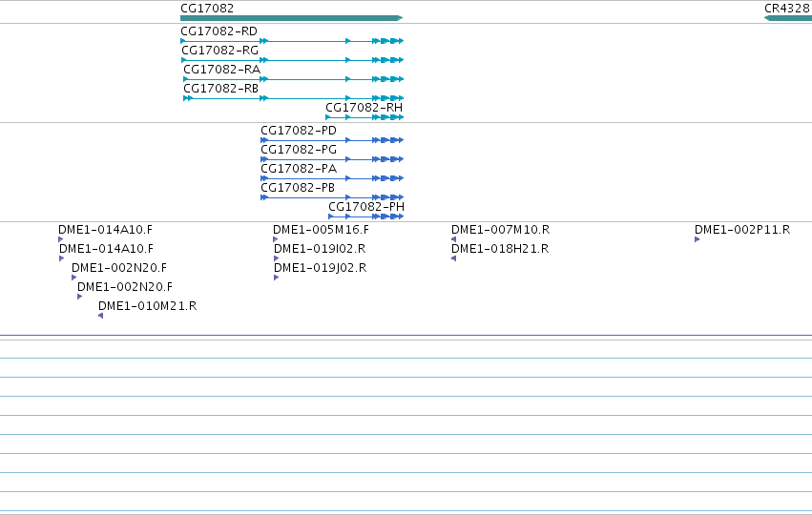This screenshot has width=812, height=515.
Task: Click DME1-019J02.R feature label
Action: [320, 268]
